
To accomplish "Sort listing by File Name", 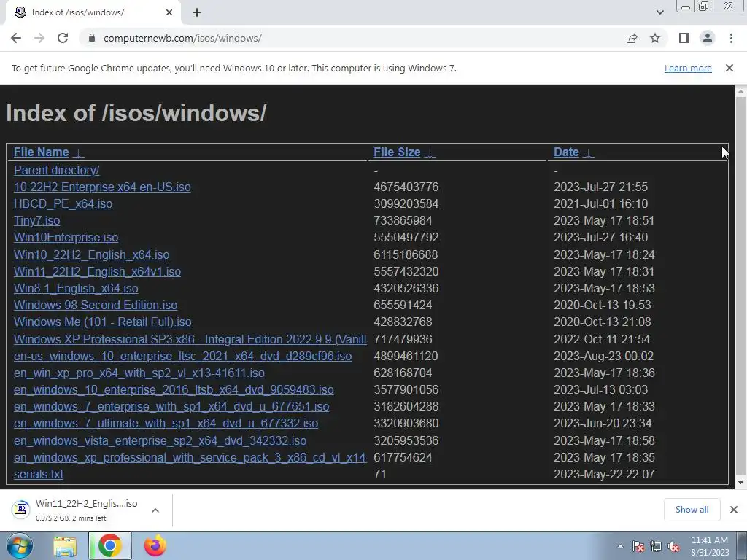I will (x=42, y=152).
